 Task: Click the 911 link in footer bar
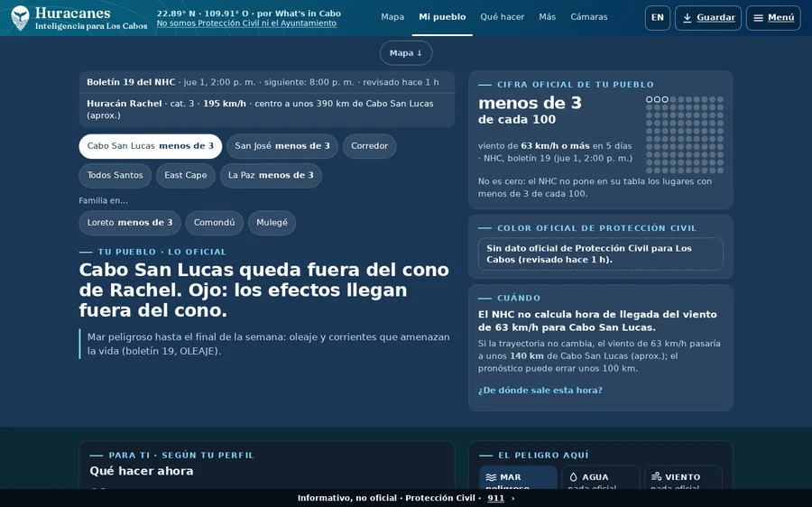[x=495, y=498]
